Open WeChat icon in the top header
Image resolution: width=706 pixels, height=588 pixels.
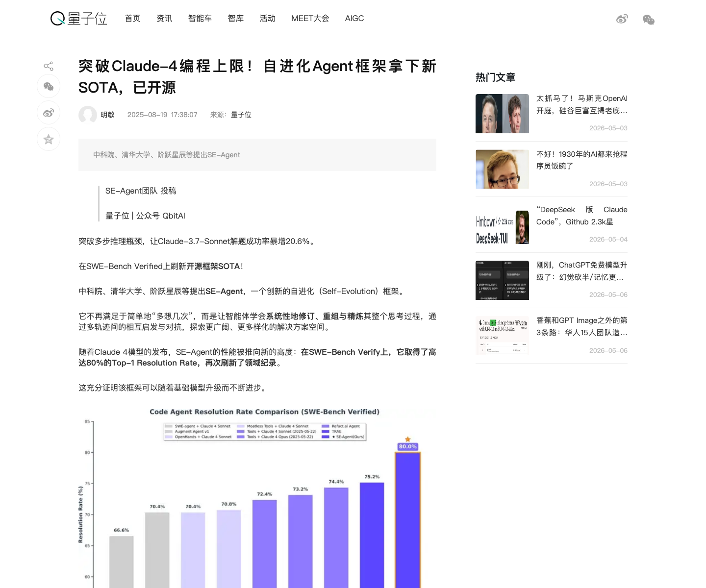[x=649, y=20]
